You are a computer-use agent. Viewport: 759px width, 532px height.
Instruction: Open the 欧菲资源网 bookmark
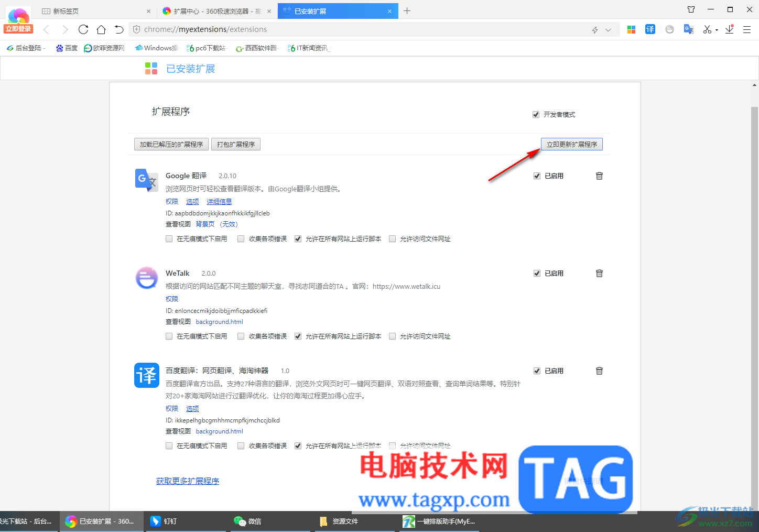point(104,48)
